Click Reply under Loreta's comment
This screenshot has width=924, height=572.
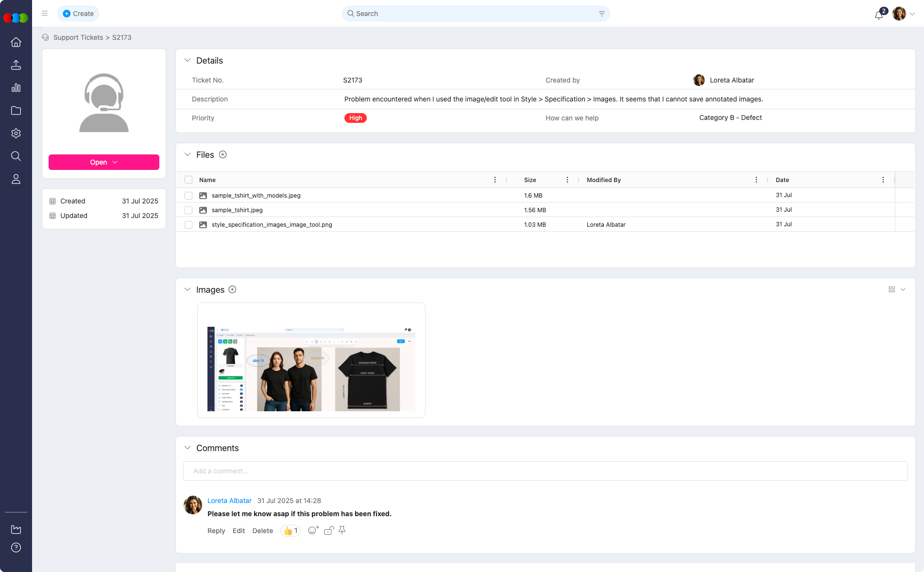(x=216, y=531)
